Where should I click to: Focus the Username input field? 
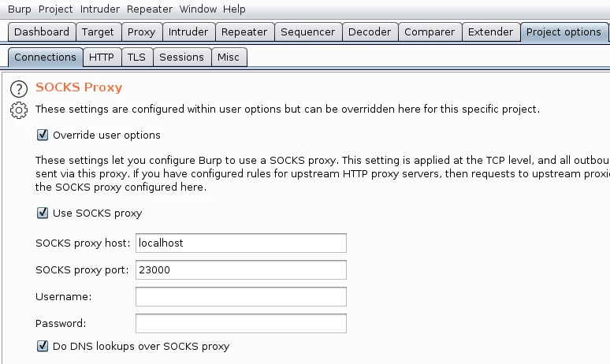(241, 297)
